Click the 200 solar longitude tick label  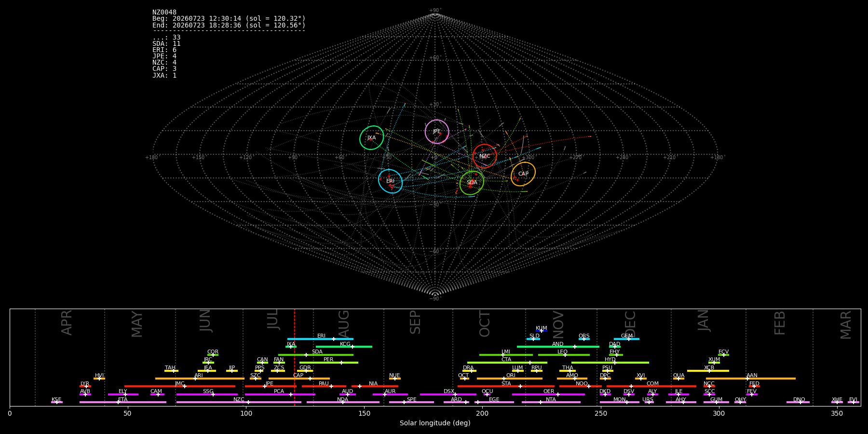point(482,414)
